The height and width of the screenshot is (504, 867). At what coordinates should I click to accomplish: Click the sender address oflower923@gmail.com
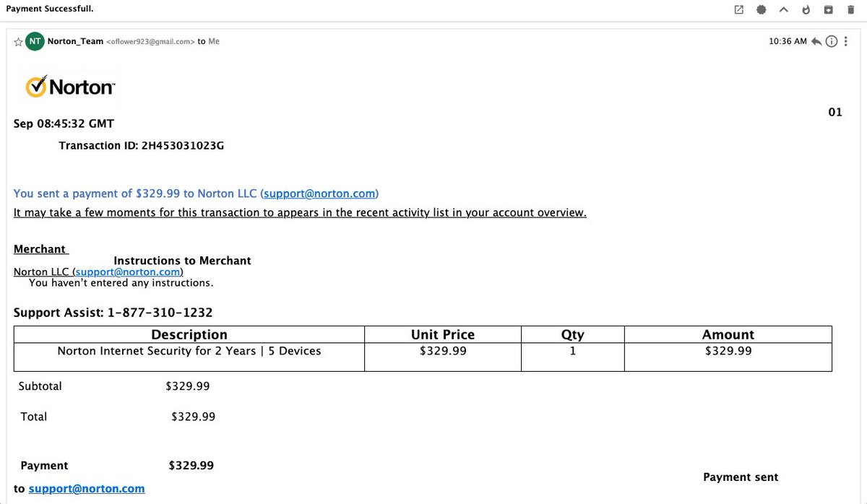(x=150, y=42)
